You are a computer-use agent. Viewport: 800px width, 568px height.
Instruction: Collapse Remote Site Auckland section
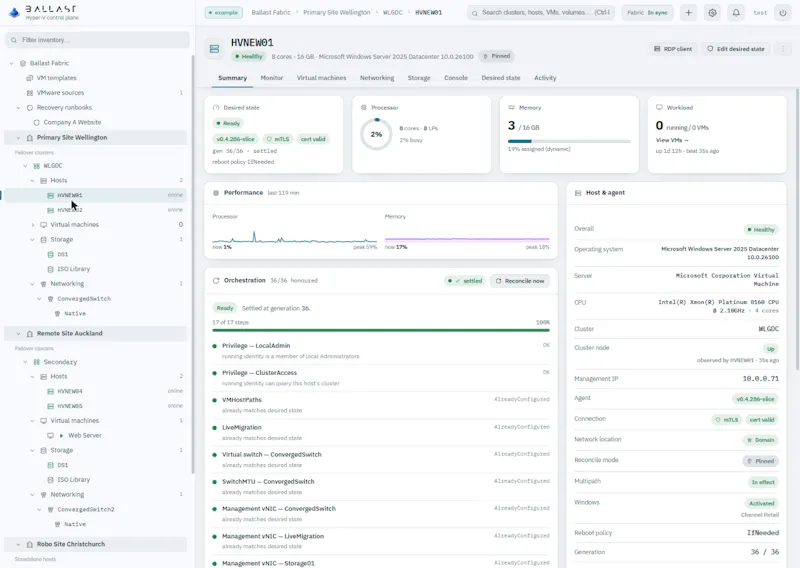18,333
